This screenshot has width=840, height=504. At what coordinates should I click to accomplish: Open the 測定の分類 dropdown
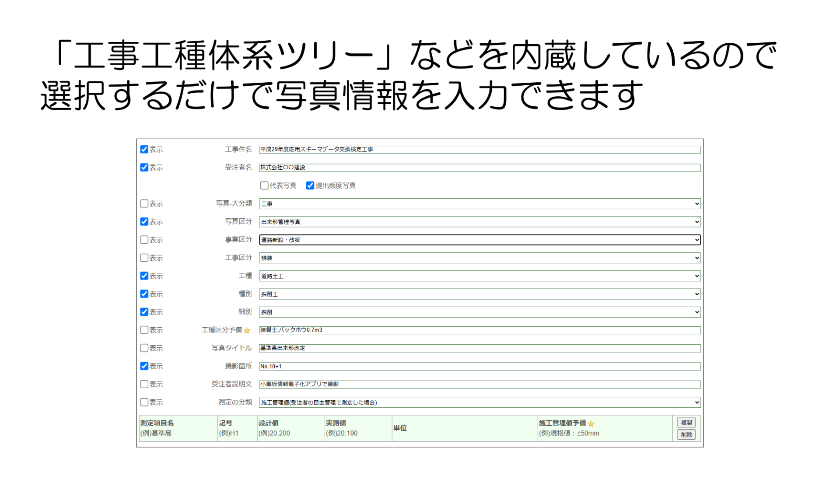[x=696, y=402]
